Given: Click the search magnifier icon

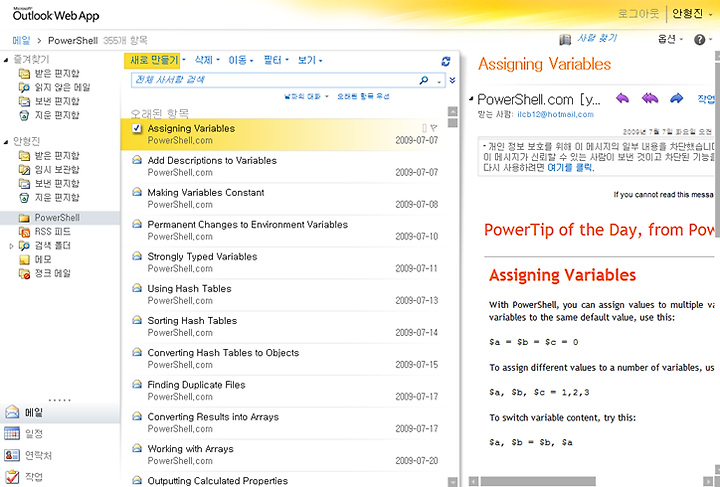Looking at the screenshot, I should coord(423,80).
